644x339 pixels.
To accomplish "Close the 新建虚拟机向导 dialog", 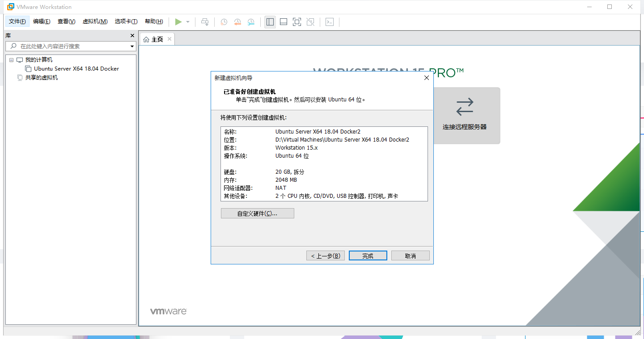I will click(426, 78).
